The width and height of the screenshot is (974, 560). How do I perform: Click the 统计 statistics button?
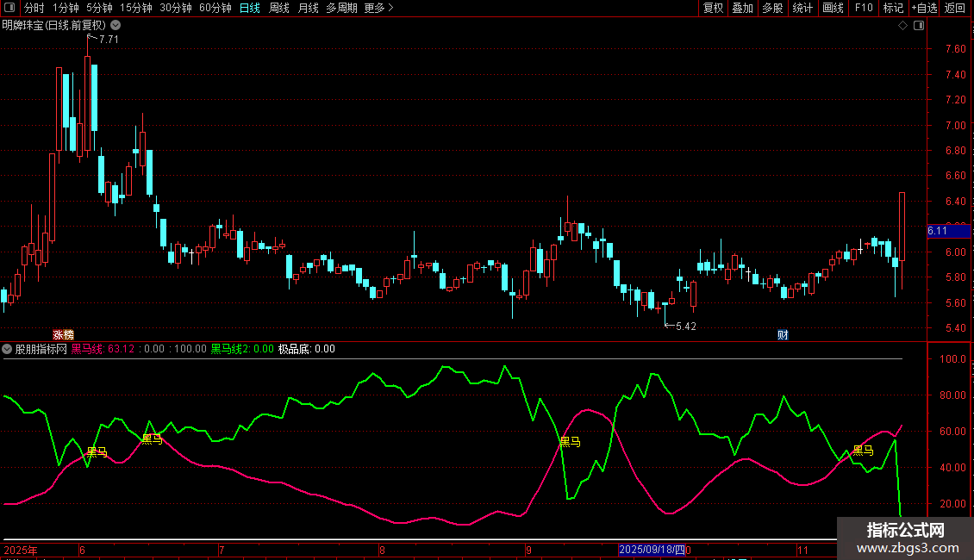pos(802,8)
